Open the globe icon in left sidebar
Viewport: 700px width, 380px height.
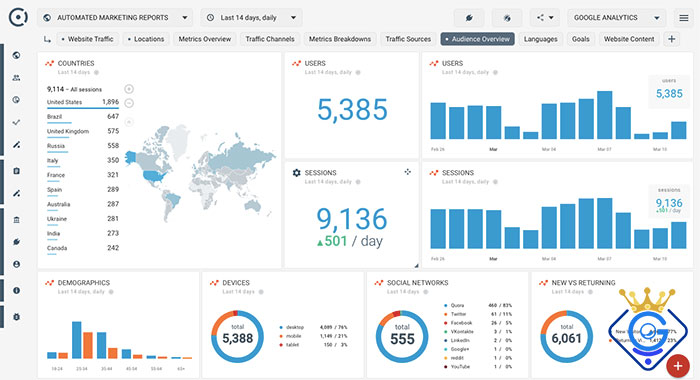17,55
